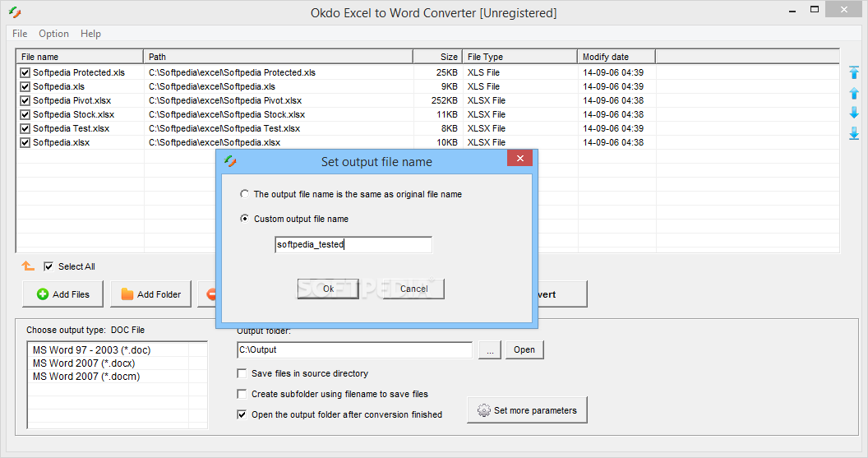Browse for output folder with ellipsis button
Viewport: 868px width, 458px height.
(x=490, y=349)
